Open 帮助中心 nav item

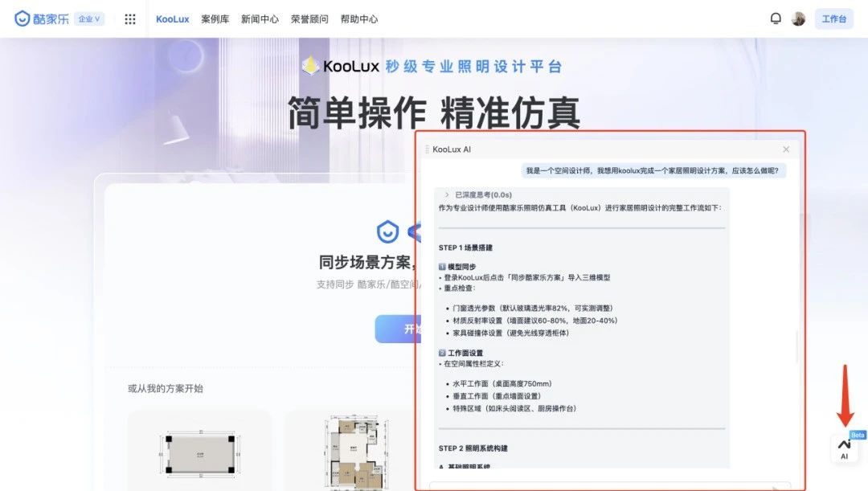(358, 19)
